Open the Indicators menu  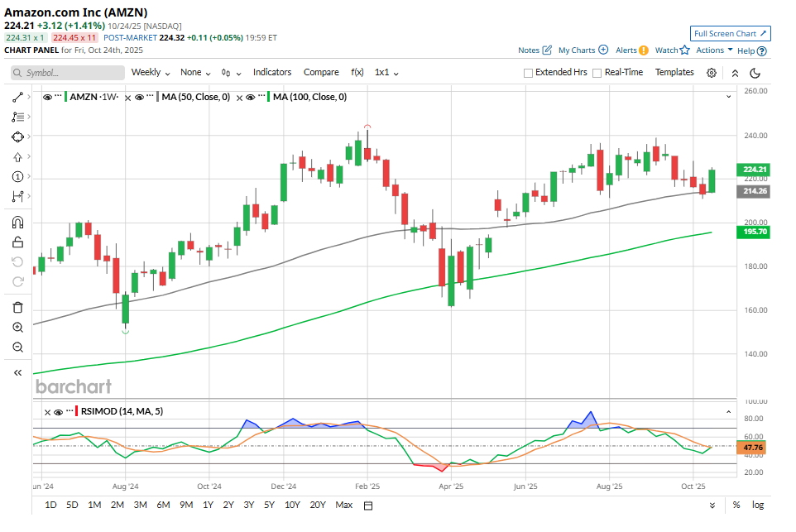[x=272, y=72]
